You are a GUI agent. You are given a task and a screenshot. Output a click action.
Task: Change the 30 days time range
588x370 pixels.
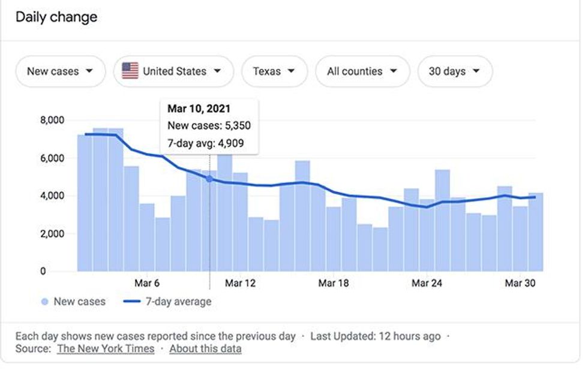454,71
